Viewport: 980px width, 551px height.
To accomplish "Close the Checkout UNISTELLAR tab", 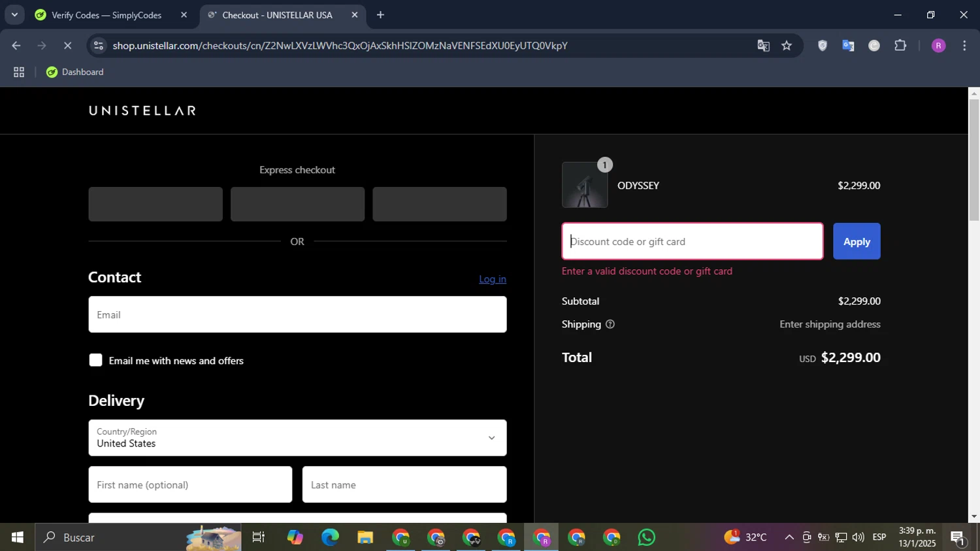I will [x=355, y=15].
